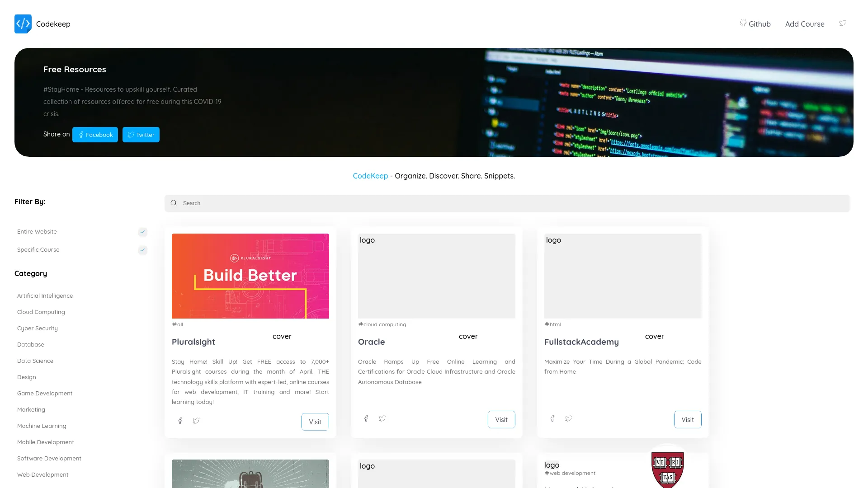The height and width of the screenshot is (488, 868).
Task: Visit the Pluralsight resource
Action: pos(315,422)
